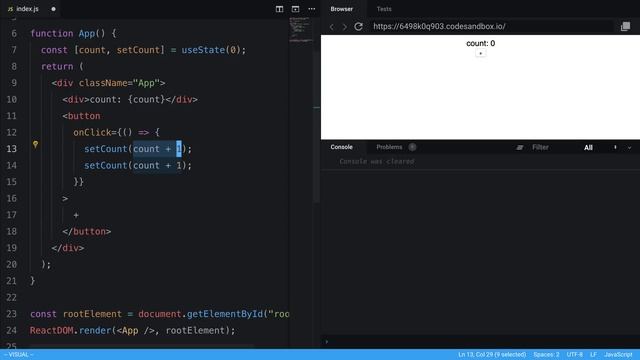Click 'className="App"' on line 9
The height and width of the screenshot is (360, 640).
(119, 83)
